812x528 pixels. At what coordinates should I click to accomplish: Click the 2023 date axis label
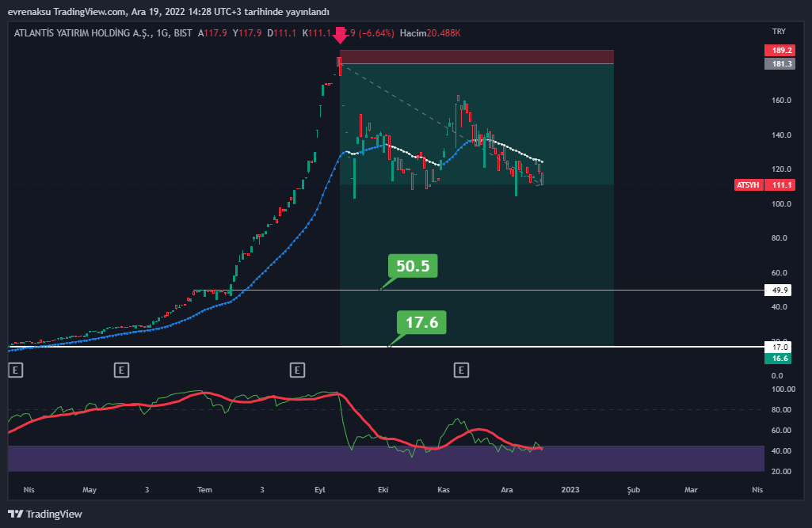tap(570, 490)
